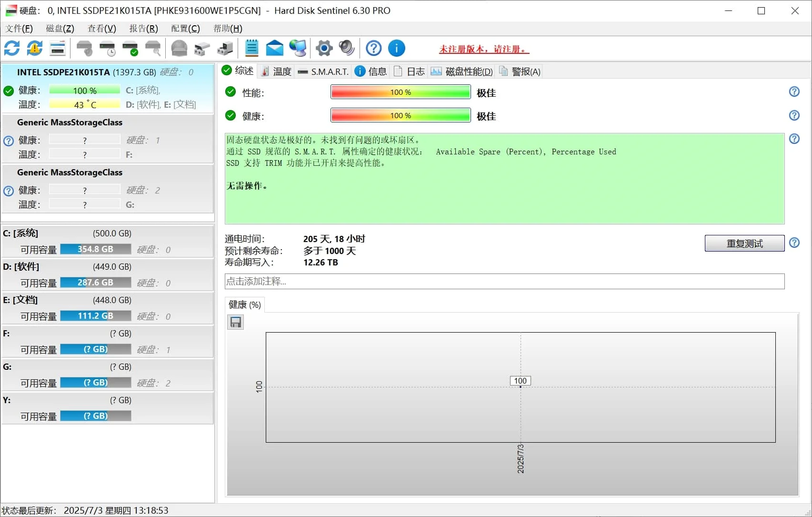The height and width of the screenshot is (517, 812).
Task: Click the blue info about icon
Action: pyautogui.click(x=397, y=48)
